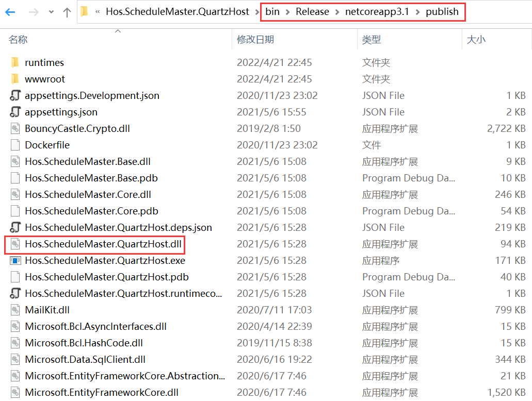
Task: Click the Forward navigation arrow
Action: click(33, 12)
